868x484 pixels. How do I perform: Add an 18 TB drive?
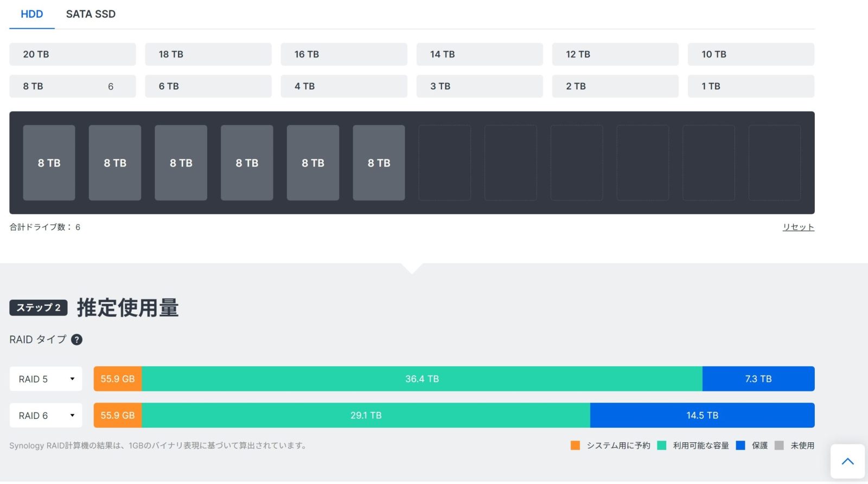[208, 54]
